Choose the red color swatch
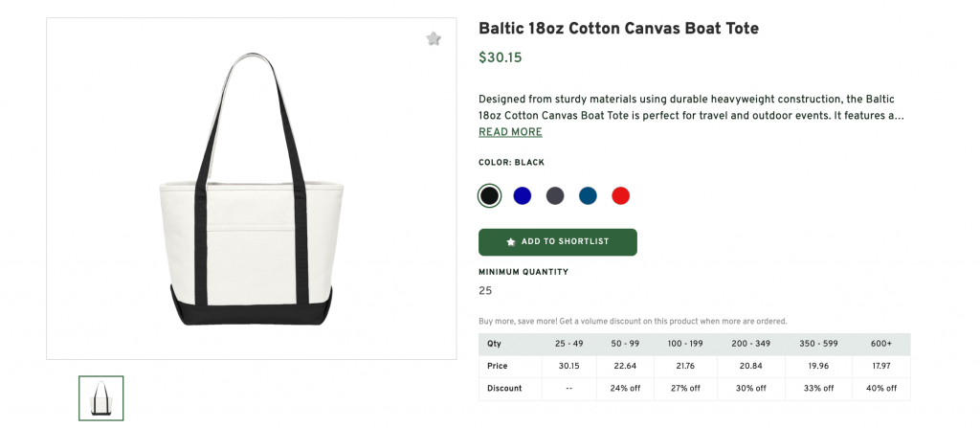The width and height of the screenshot is (980, 428). pos(621,196)
